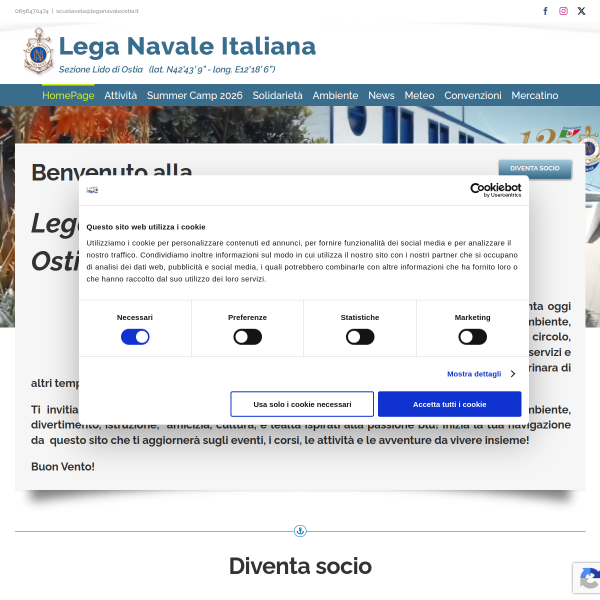Open the Mercatino menu item
The width and height of the screenshot is (600, 600).
coord(535,95)
